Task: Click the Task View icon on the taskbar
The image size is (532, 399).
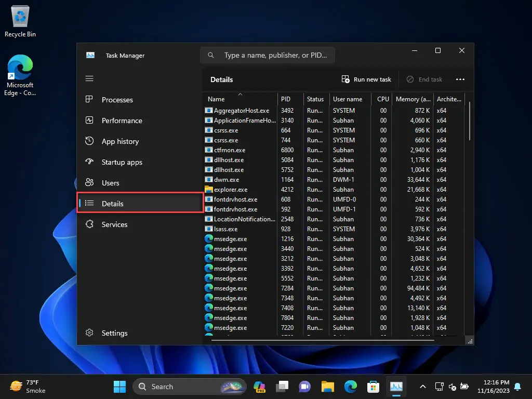Action: click(282, 387)
